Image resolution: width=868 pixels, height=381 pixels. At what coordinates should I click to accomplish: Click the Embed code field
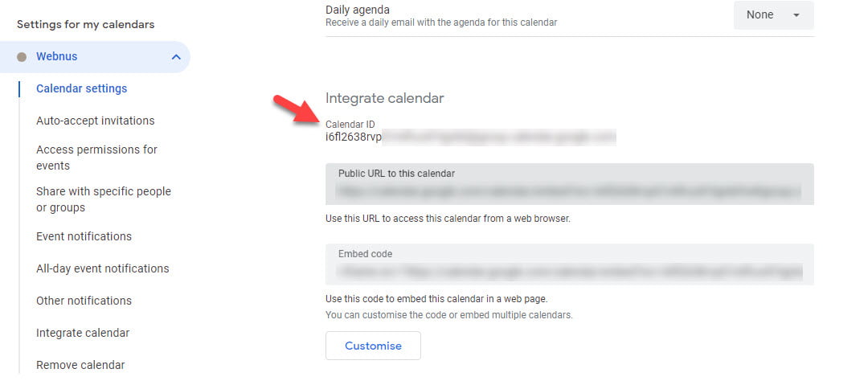[x=569, y=271]
